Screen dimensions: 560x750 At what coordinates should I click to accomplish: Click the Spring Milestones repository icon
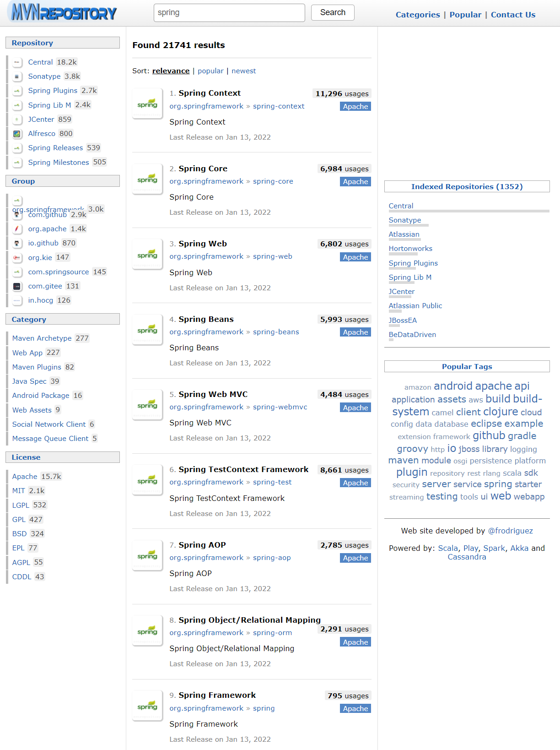(x=17, y=163)
